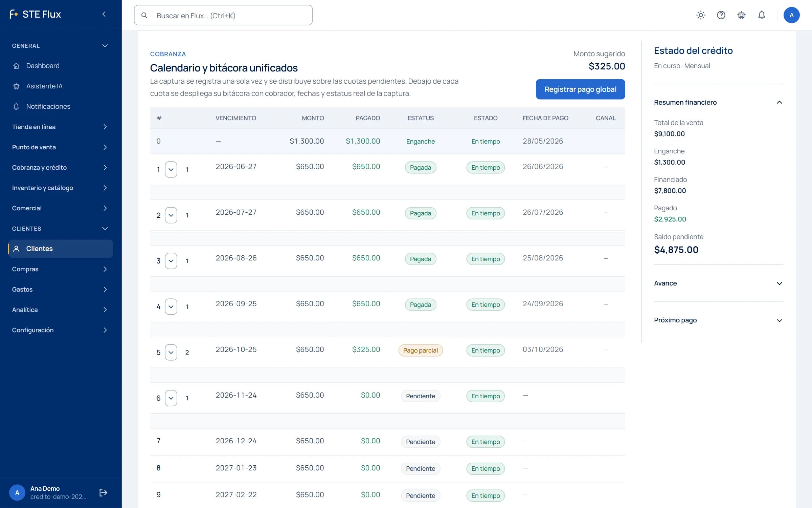Click Pendiente badge for 2026-11-24 row

(x=421, y=396)
